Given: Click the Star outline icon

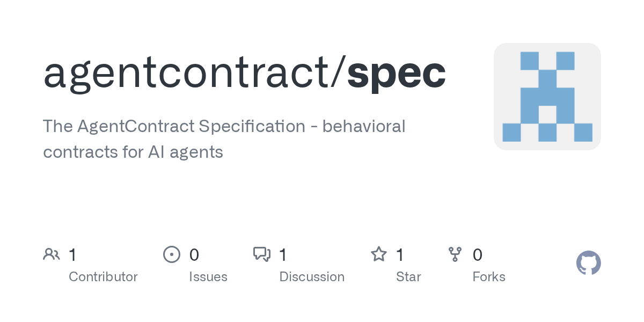Looking at the screenshot, I should tap(379, 254).
